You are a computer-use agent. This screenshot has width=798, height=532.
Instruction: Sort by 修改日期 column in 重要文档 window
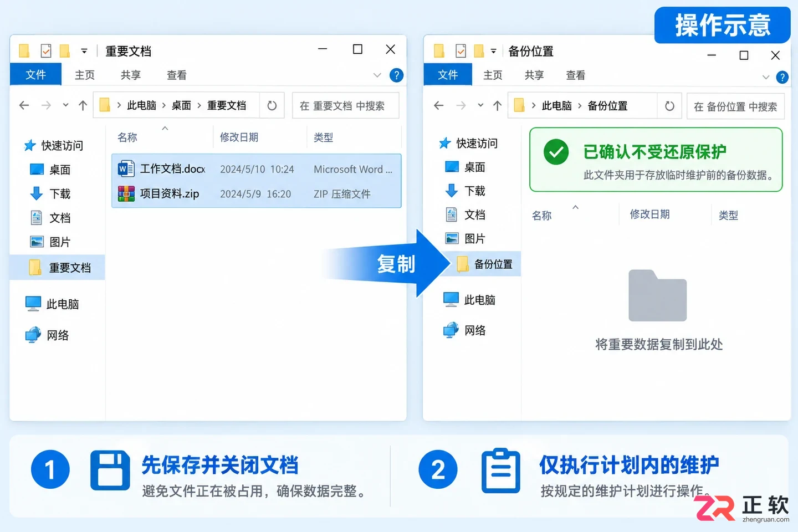pos(239,137)
